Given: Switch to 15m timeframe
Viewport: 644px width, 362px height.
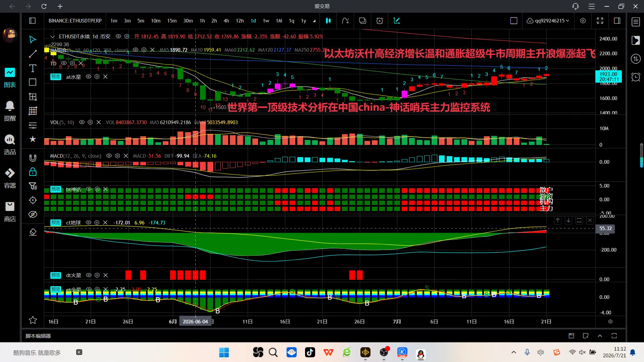Looking at the screenshot, I should (x=172, y=21).
